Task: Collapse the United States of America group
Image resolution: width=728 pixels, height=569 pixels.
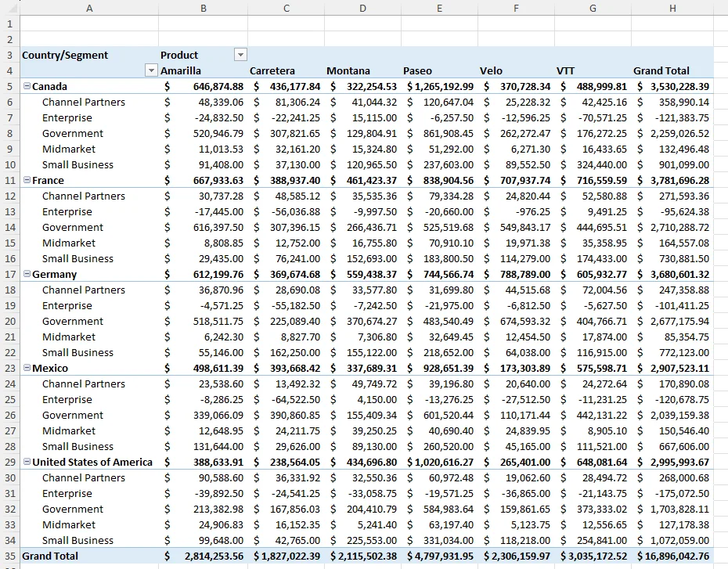Action: (x=27, y=461)
